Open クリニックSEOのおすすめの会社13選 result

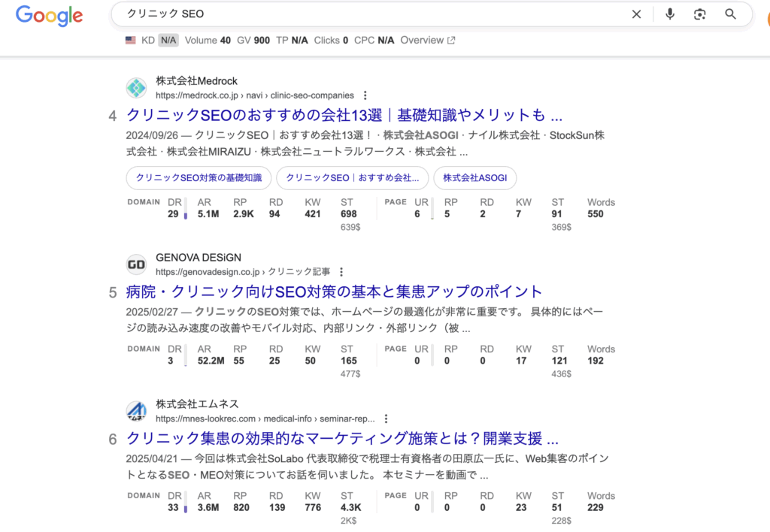[x=344, y=115]
